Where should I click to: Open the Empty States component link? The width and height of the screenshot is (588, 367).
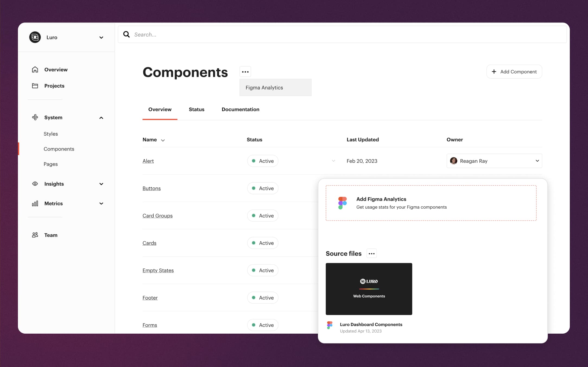tap(158, 270)
